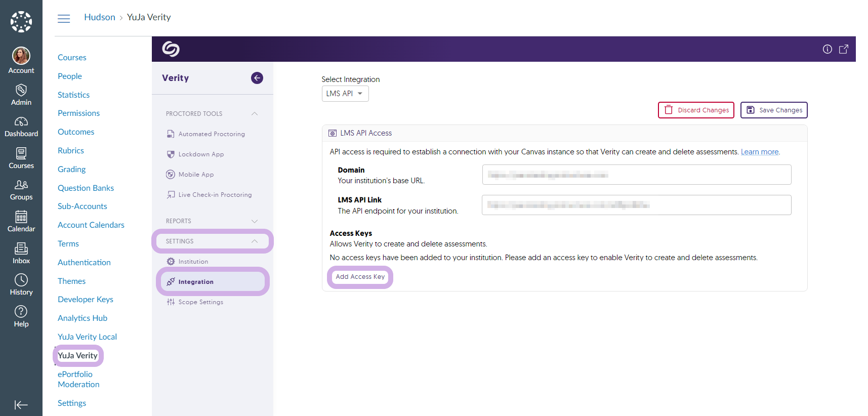Collapse the global navigation sidebar
This screenshot has height=416, width=868.
21,405
